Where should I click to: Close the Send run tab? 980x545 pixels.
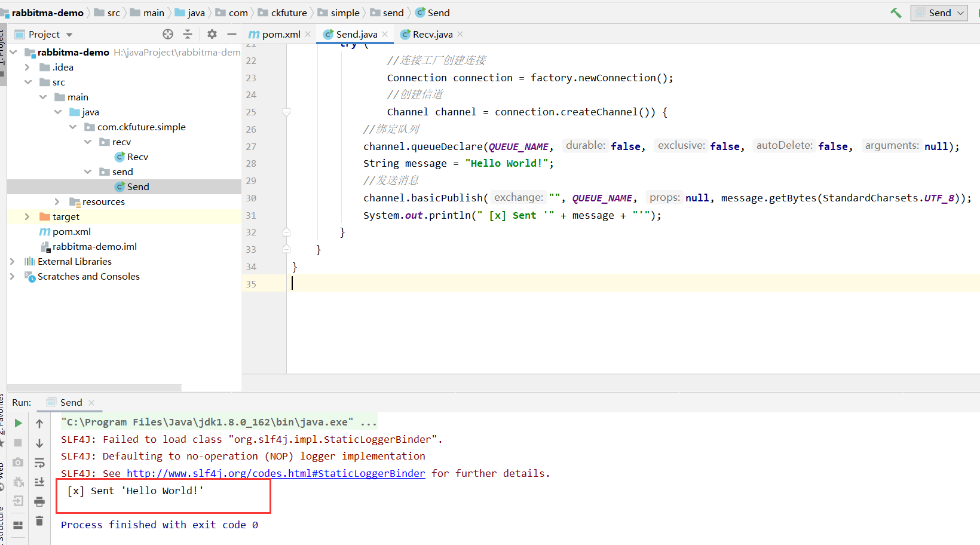click(91, 403)
